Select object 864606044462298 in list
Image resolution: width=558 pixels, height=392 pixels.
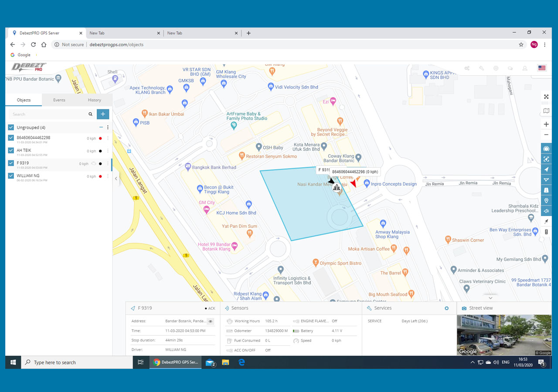[x=59, y=139]
